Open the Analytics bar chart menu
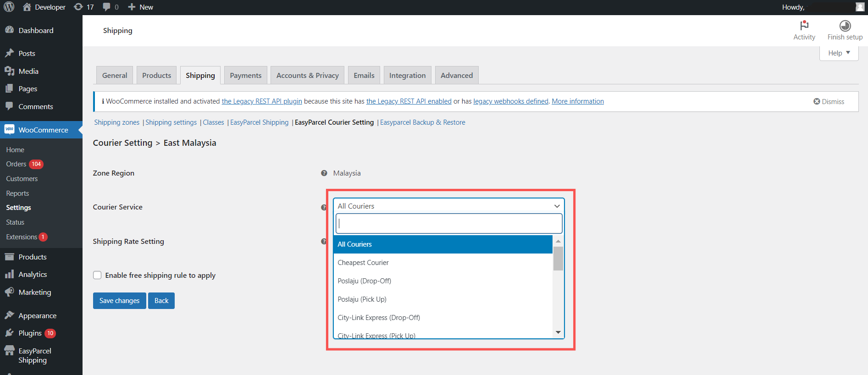Image resolution: width=868 pixels, height=375 pixels. [9, 274]
